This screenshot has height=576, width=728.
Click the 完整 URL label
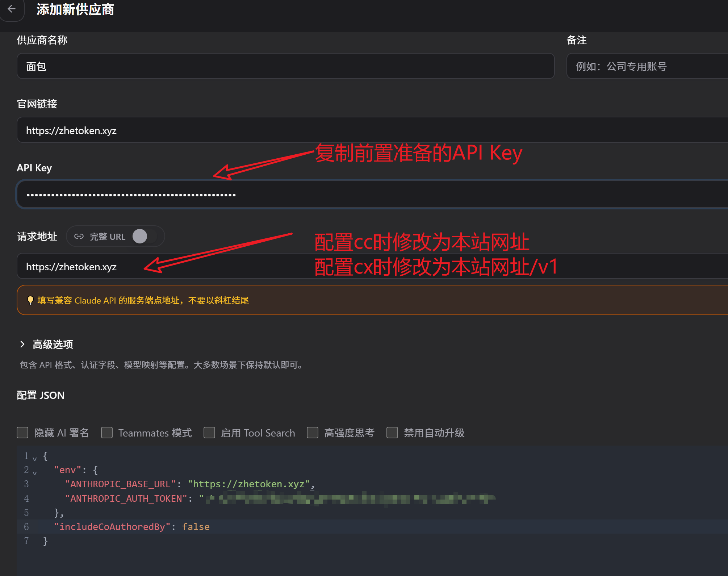pyautogui.click(x=108, y=237)
